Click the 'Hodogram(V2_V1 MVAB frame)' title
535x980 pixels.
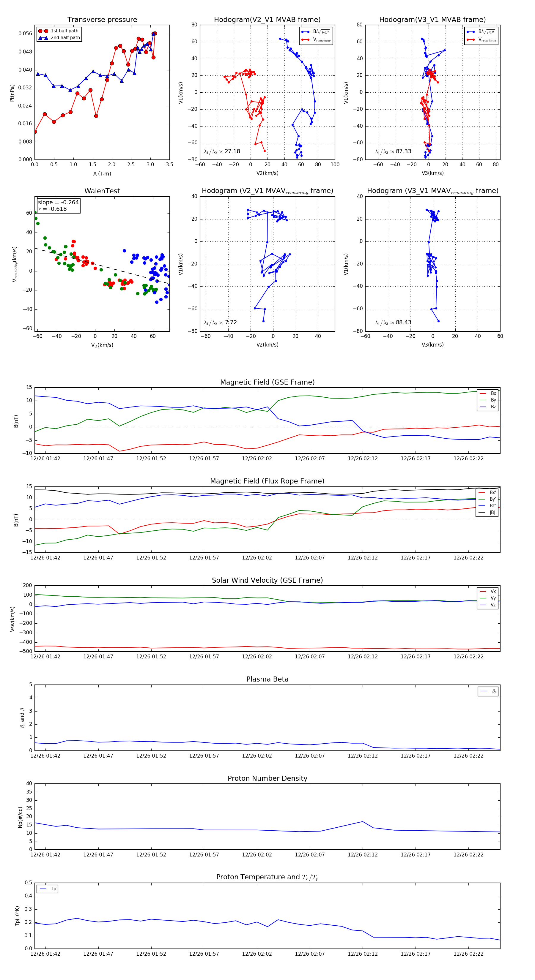click(267, 20)
